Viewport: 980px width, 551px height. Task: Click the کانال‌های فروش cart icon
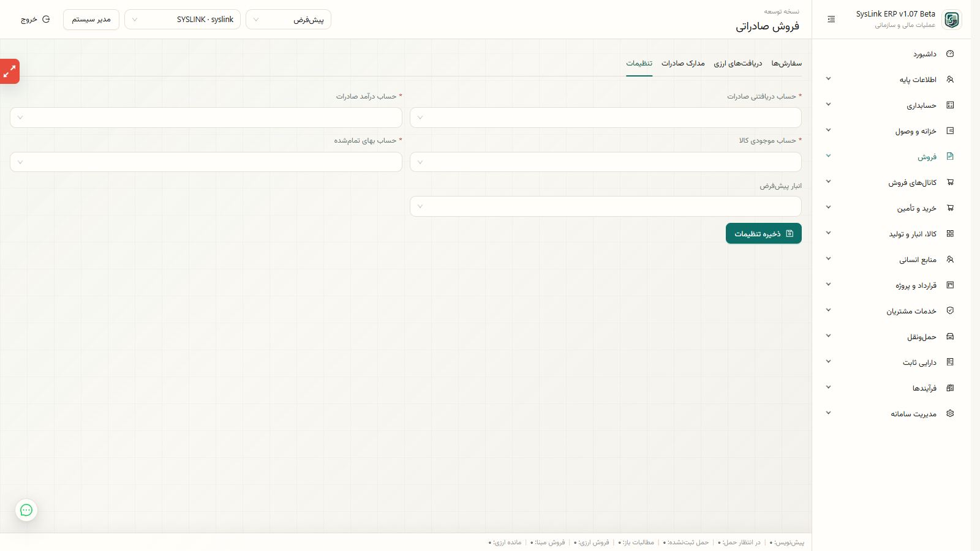(x=950, y=182)
